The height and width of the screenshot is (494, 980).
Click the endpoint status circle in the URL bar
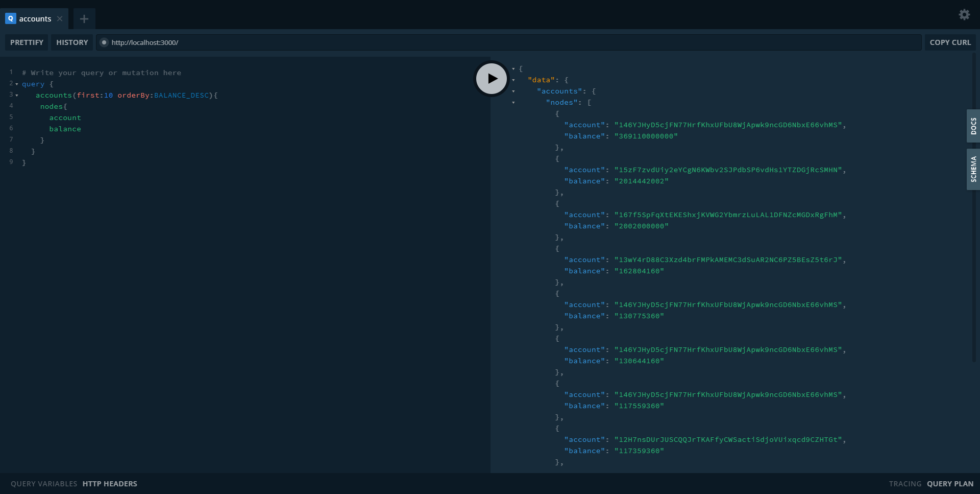pyautogui.click(x=104, y=42)
